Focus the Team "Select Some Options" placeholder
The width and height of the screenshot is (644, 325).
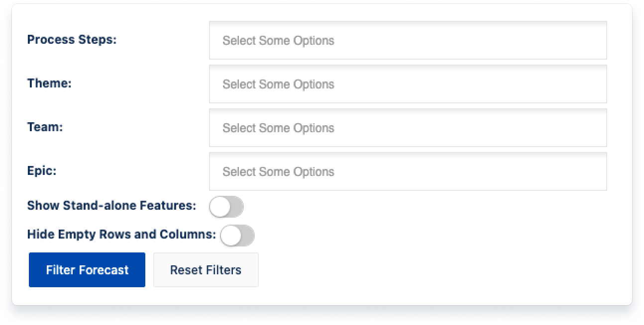point(278,128)
